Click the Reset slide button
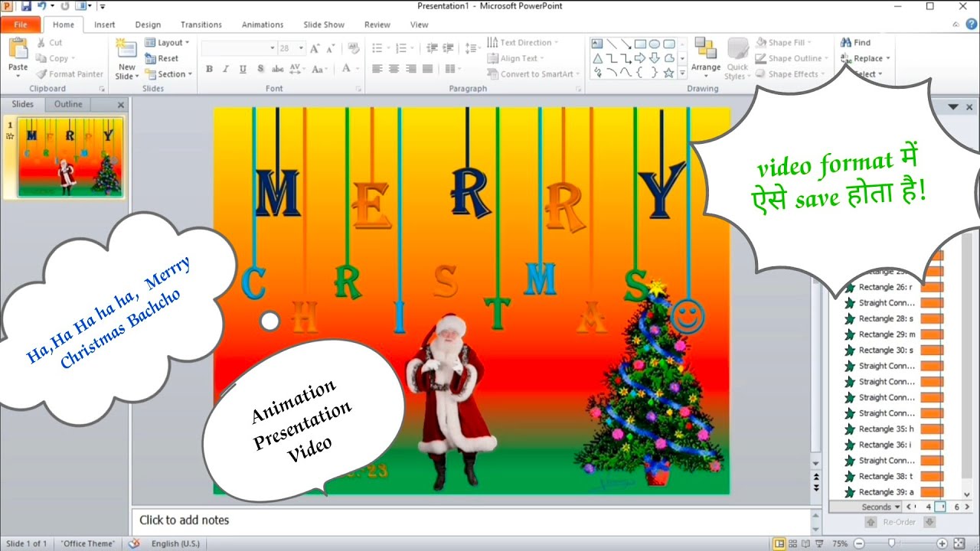This screenshot has width=980, height=551. (x=162, y=58)
